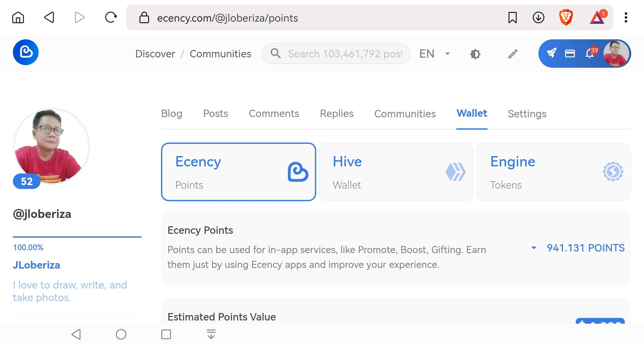
Task: Open the rocket boost icon
Action: click(x=551, y=53)
